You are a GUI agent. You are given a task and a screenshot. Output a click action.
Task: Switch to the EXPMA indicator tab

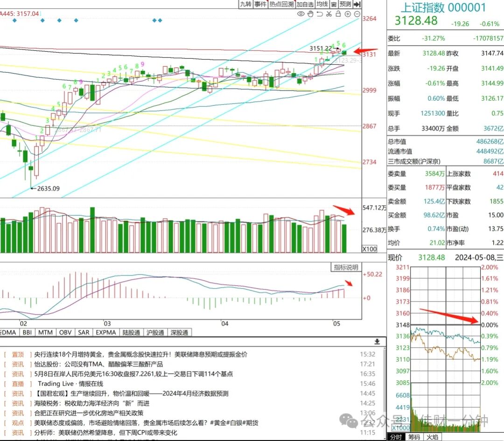click(x=106, y=332)
